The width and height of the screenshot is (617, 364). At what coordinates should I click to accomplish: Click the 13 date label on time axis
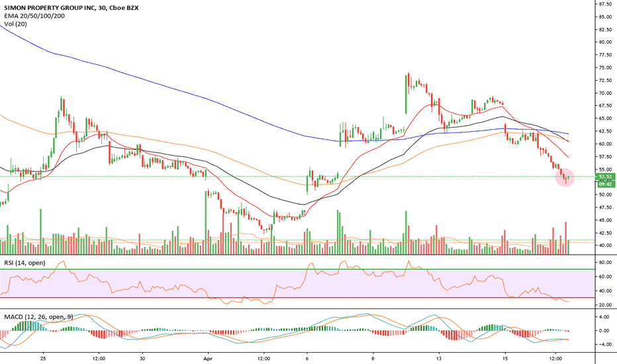pyautogui.click(x=439, y=359)
